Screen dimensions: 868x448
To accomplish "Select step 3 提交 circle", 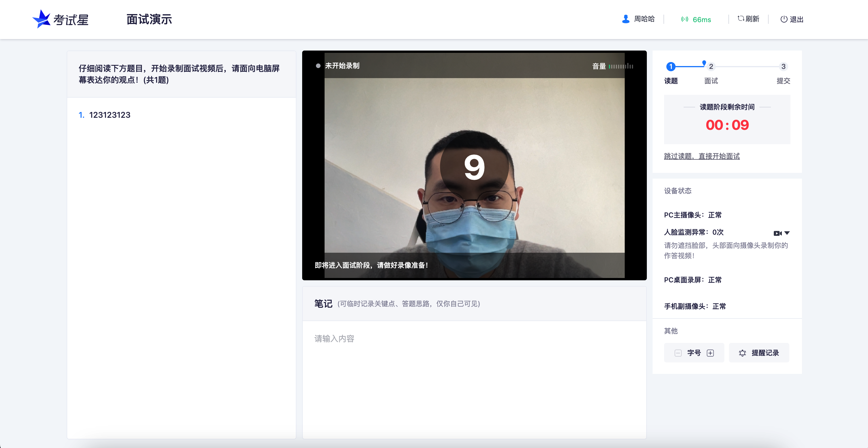I will (784, 66).
